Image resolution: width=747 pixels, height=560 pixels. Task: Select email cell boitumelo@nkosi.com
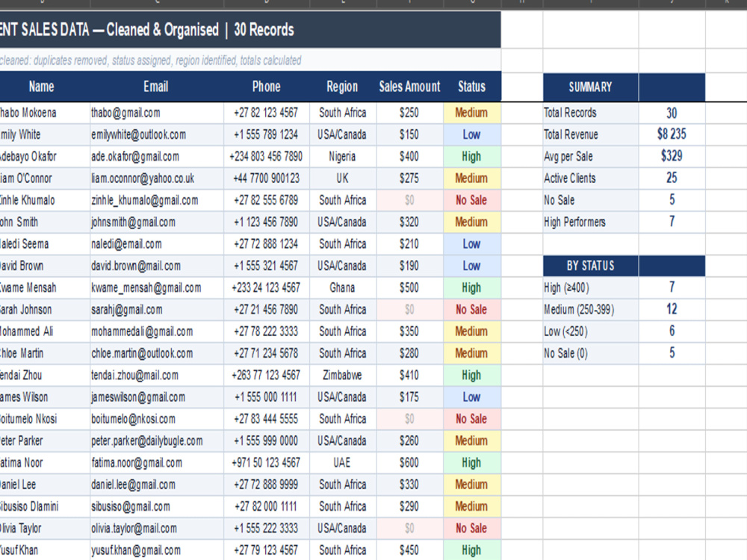point(157,420)
